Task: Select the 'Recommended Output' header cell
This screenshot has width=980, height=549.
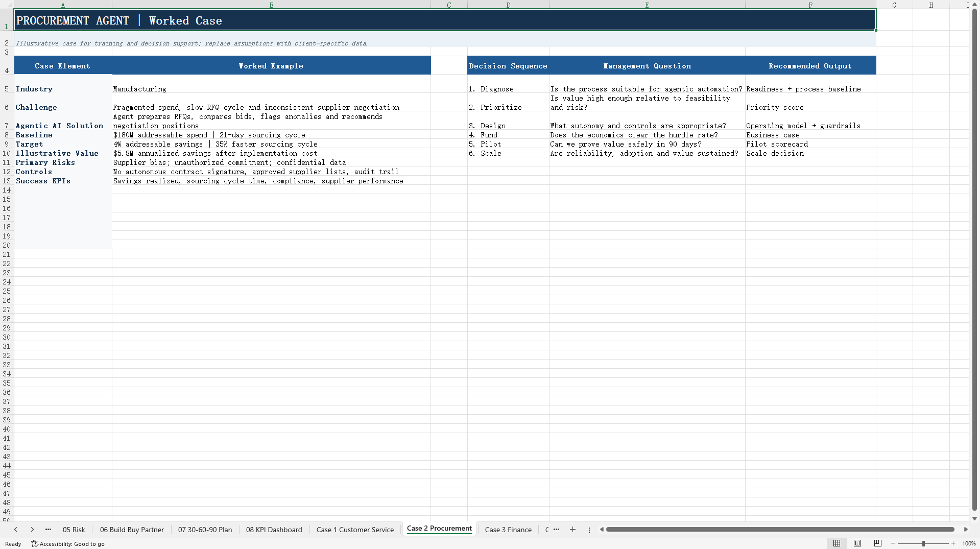Action: 810,65
